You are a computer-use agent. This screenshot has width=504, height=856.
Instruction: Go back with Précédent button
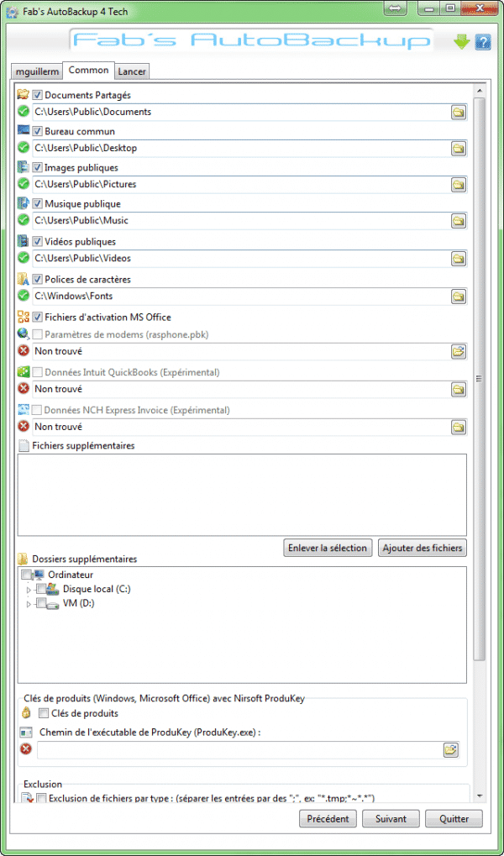[x=328, y=819]
